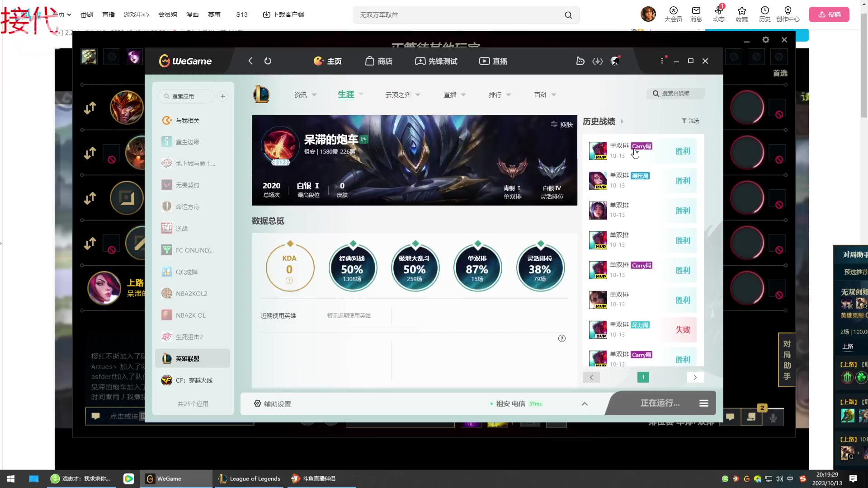Select NBA2K OL game in sidebar
The height and width of the screenshot is (488, 868).
coord(192,315)
